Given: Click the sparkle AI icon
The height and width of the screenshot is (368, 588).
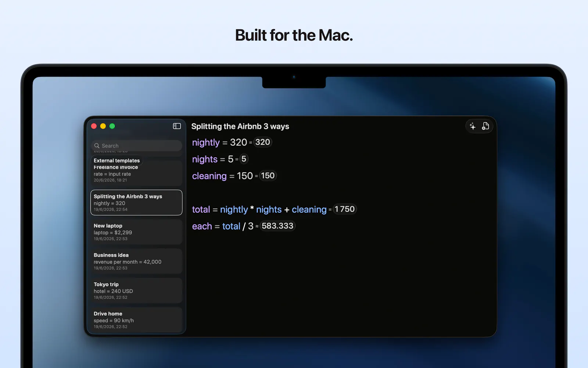Looking at the screenshot, I should (x=473, y=126).
